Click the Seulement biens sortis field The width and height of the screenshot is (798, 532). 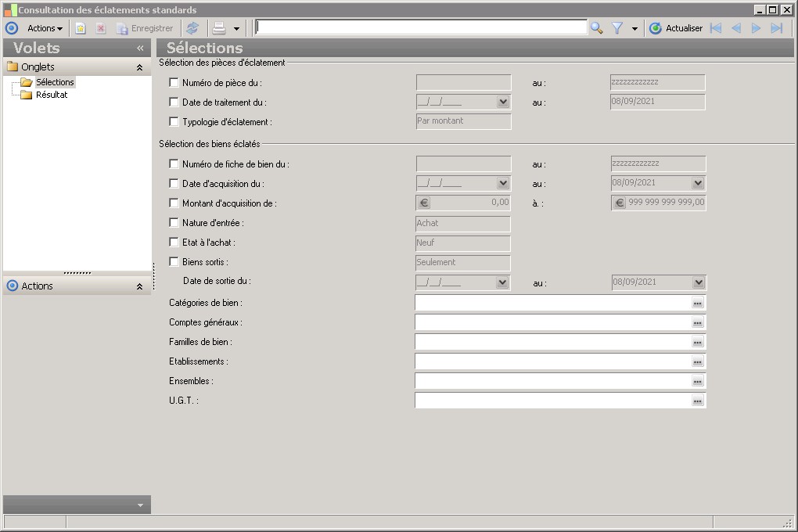[463, 263]
